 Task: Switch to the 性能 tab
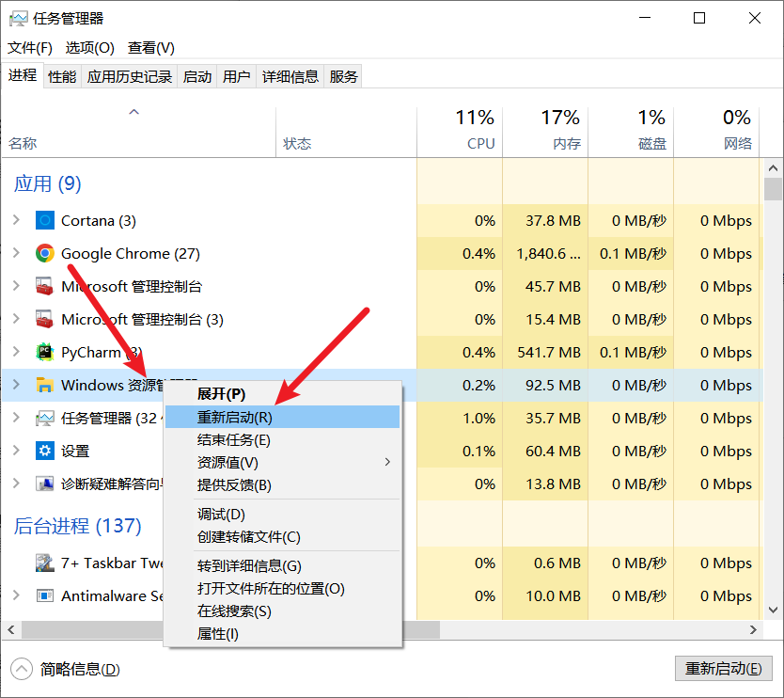[62, 76]
